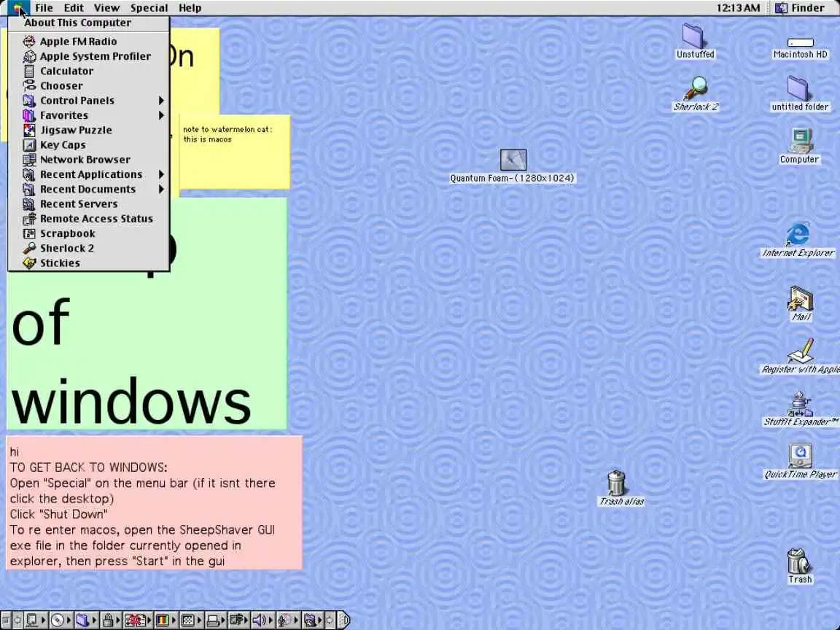840x630 pixels.
Task: Expand the Favorites submenu arrow
Action: pyautogui.click(x=160, y=115)
